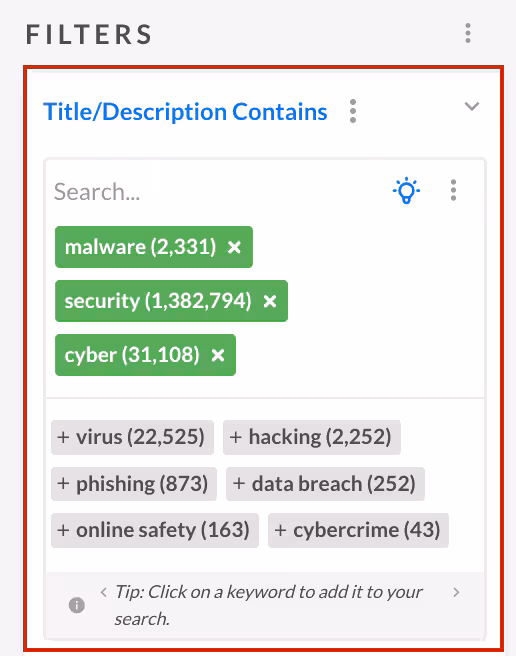Add phishing keyword to search
This screenshot has height=656, width=516.
click(x=134, y=484)
